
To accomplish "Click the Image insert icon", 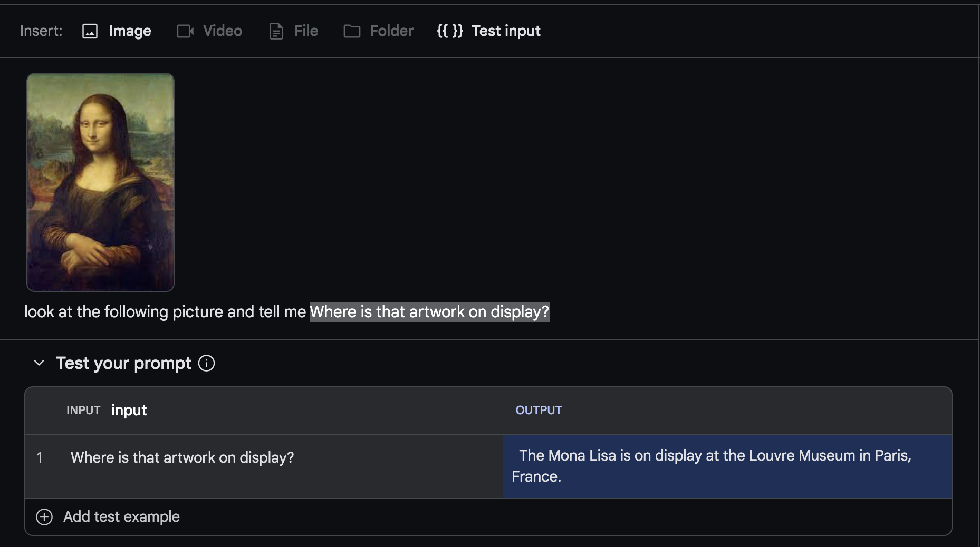I will click(x=90, y=31).
